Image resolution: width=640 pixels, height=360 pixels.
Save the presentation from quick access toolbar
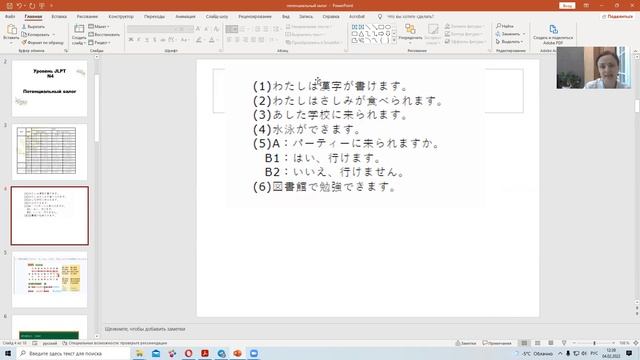click(9, 6)
